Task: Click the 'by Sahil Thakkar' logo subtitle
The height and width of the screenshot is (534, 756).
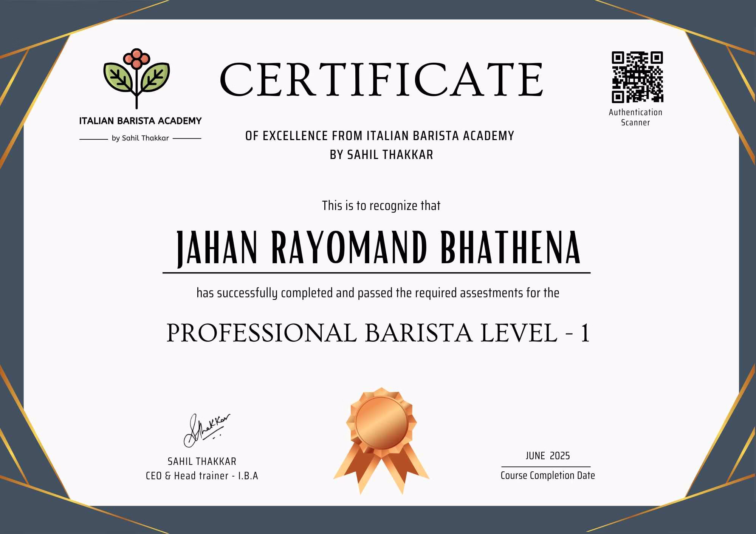Action: (x=140, y=138)
